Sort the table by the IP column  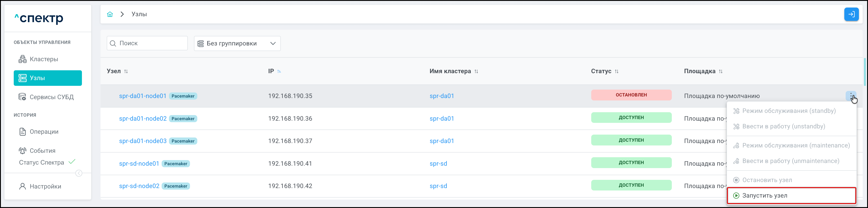279,71
